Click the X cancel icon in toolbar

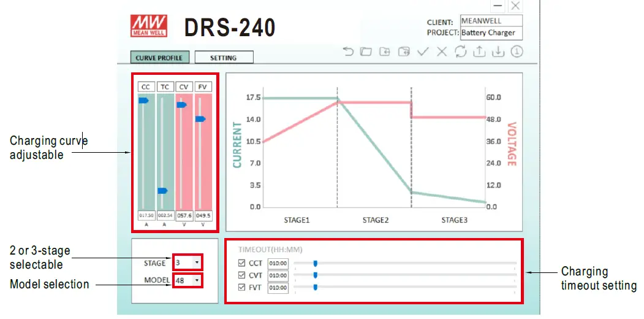442,52
